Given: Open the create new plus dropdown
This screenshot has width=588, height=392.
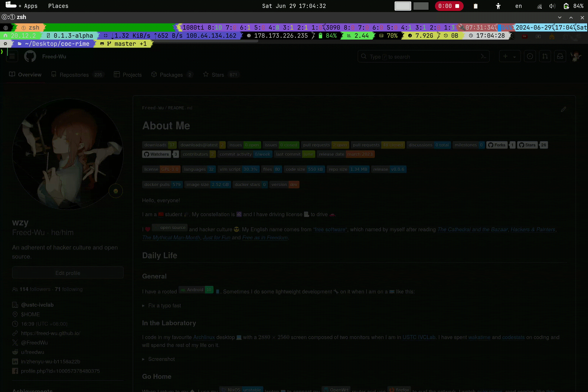Looking at the screenshot, I should coord(509,57).
